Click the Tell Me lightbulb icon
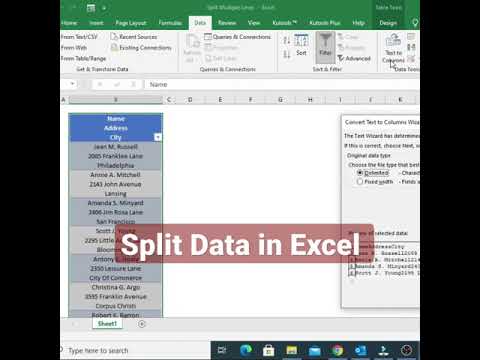Image resolution: width=480 pixels, height=360 pixels. click(x=415, y=23)
